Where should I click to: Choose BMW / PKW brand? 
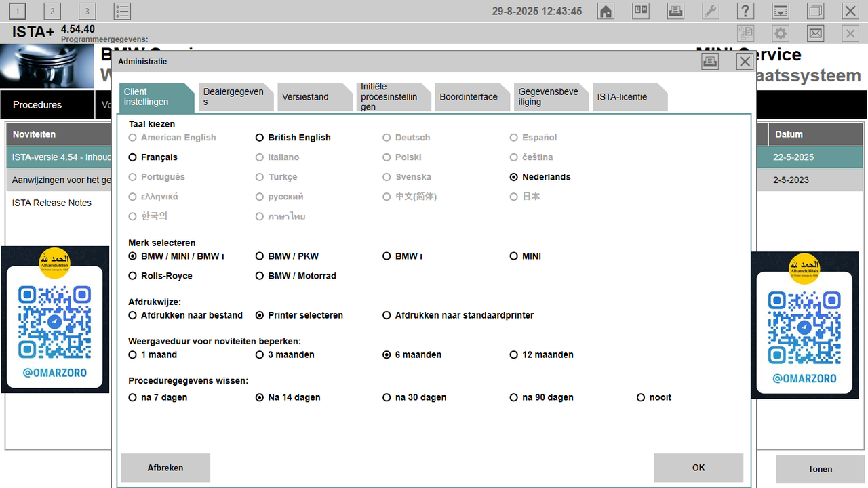(x=287, y=256)
